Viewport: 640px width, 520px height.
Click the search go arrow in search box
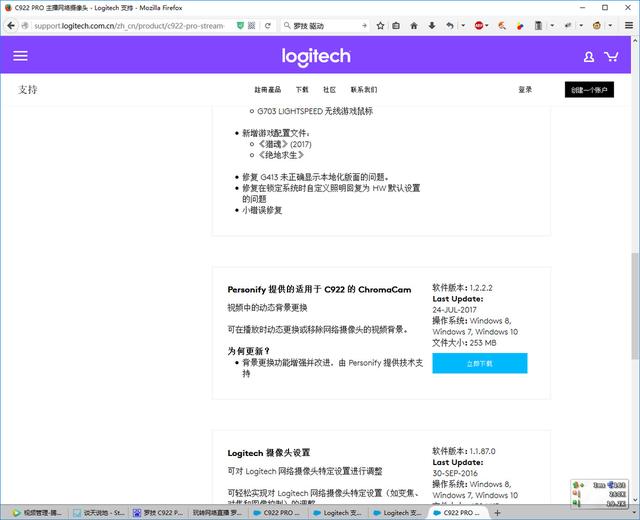click(364, 26)
